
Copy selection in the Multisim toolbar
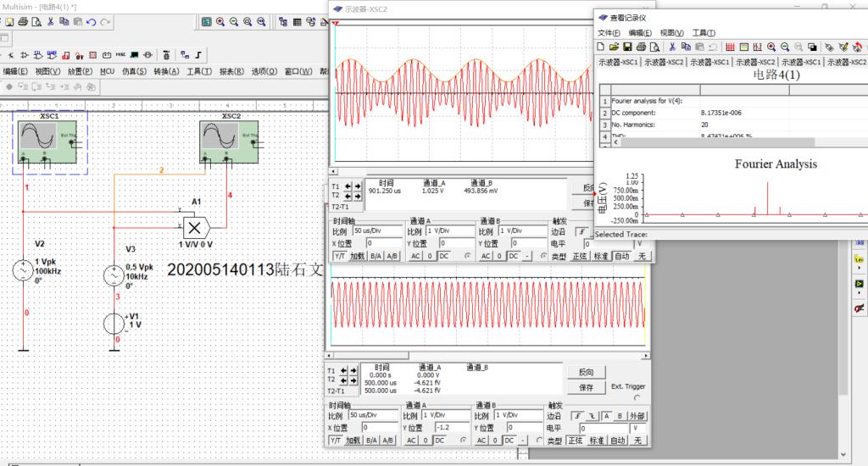[64, 21]
